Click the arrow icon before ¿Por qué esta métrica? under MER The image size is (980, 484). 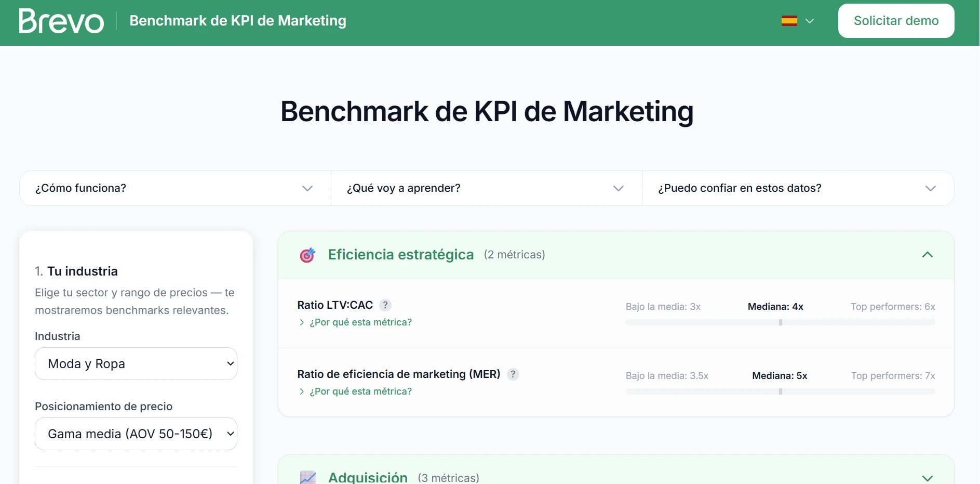[301, 391]
